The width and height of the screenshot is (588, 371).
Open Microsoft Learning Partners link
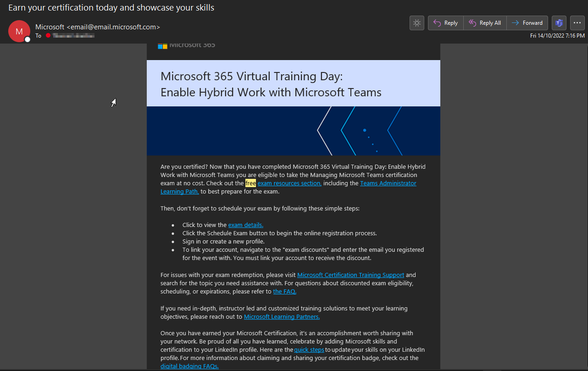point(282,316)
